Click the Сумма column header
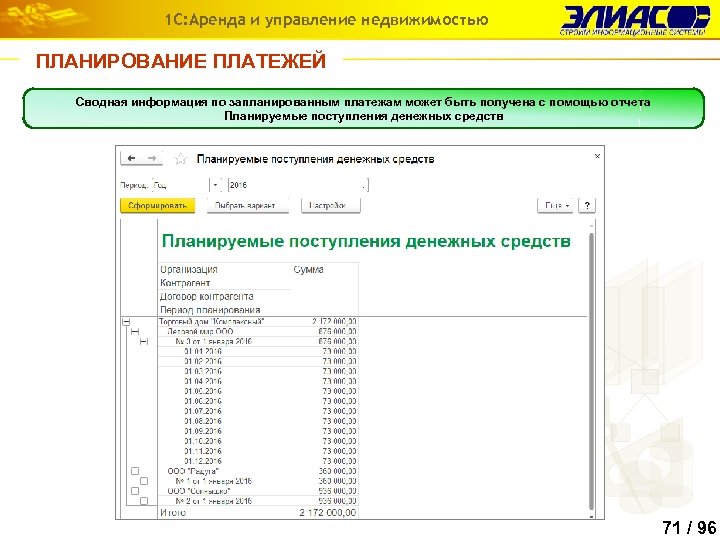 pos(309,270)
